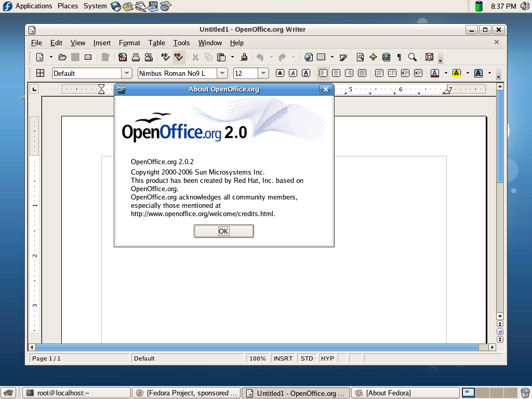
Task: Open Page Preview icon
Action: click(x=149, y=57)
